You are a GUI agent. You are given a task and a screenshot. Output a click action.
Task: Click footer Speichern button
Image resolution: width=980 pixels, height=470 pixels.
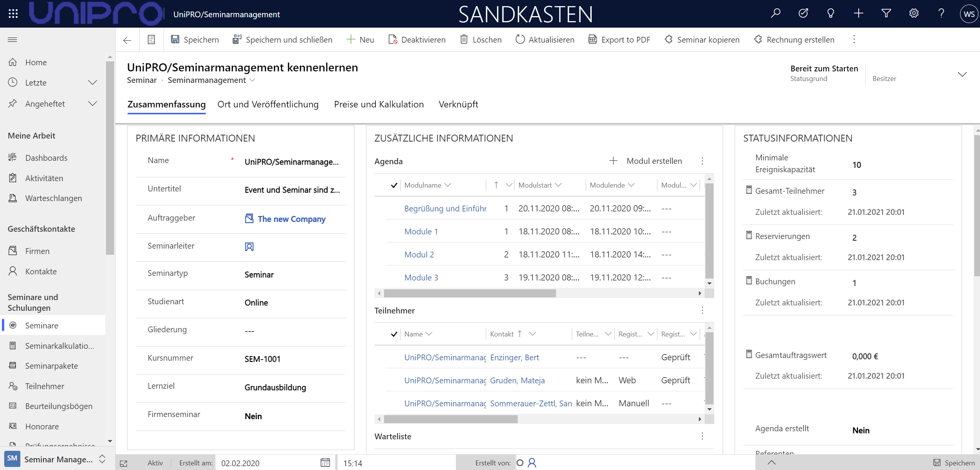pyautogui.click(x=954, y=463)
